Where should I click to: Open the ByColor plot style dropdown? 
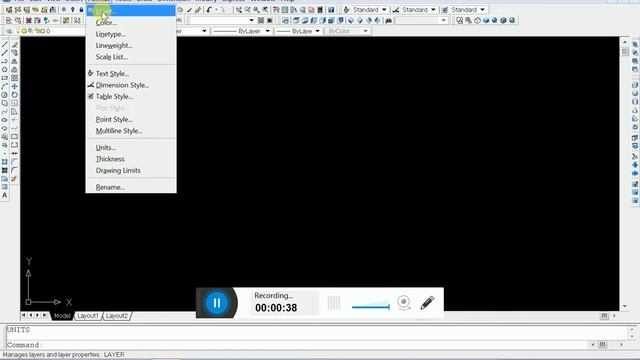pyautogui.click(x=365, y=31)
